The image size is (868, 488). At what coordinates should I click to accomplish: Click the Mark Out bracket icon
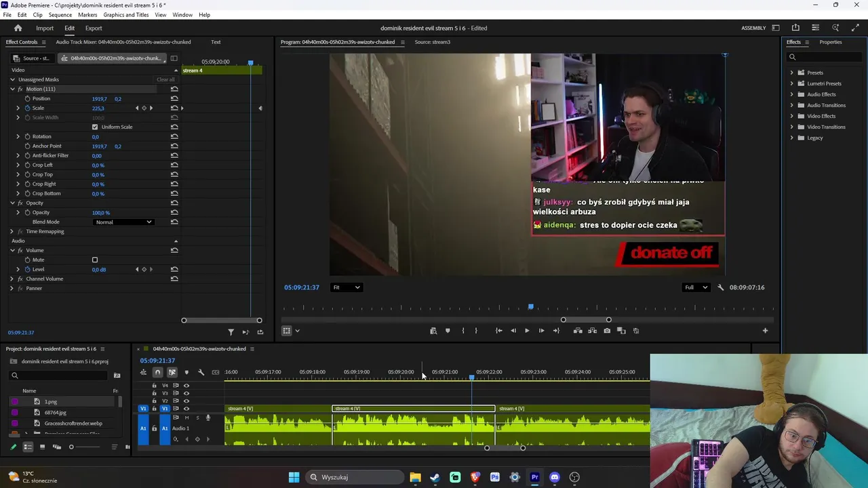tap(476, 331)
